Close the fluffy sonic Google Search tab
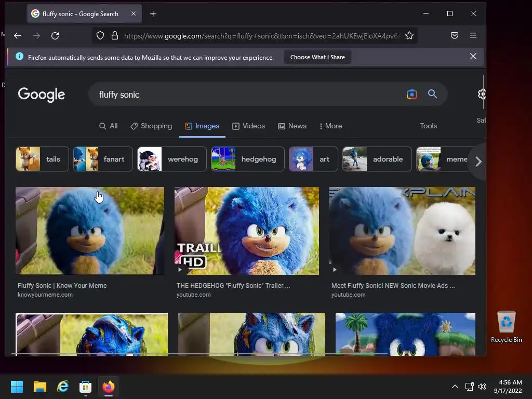Viewport: 532px width, 399px height. (134, 14)
